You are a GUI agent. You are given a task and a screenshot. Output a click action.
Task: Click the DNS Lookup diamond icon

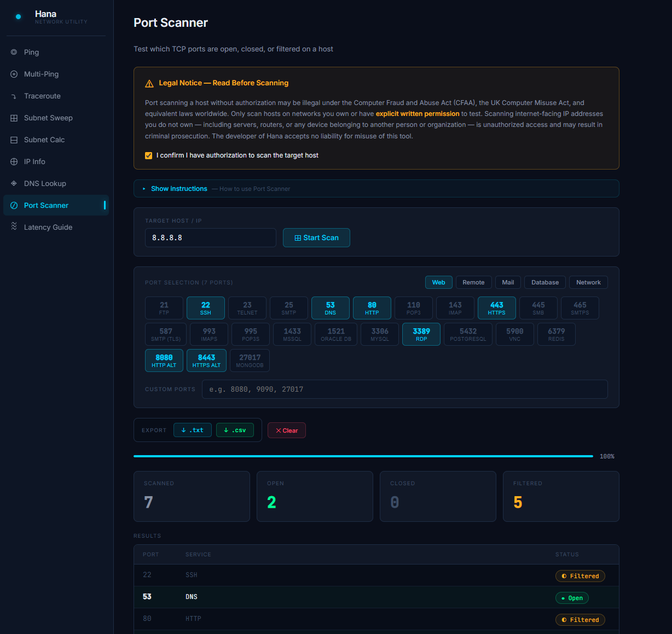(x=14, y=183)
